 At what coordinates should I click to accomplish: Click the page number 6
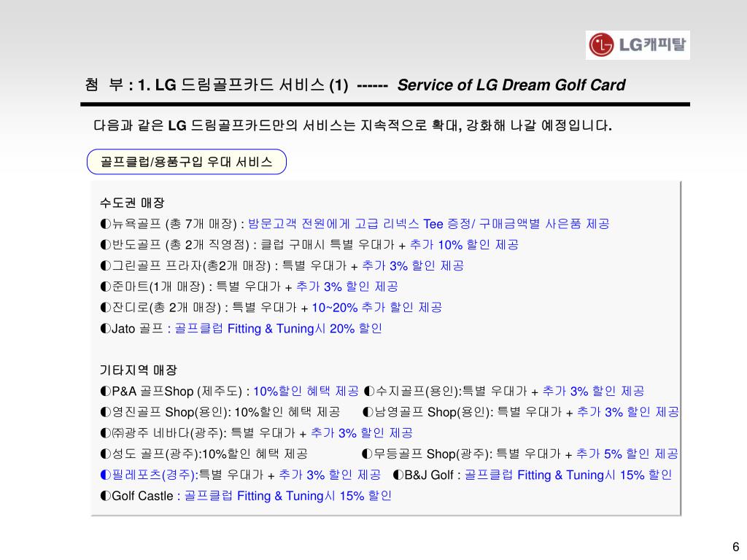[x=735, y=547]
